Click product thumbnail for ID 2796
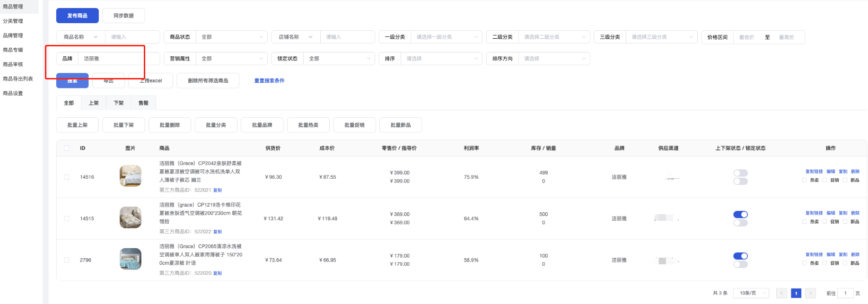 [x=131, y=260]
